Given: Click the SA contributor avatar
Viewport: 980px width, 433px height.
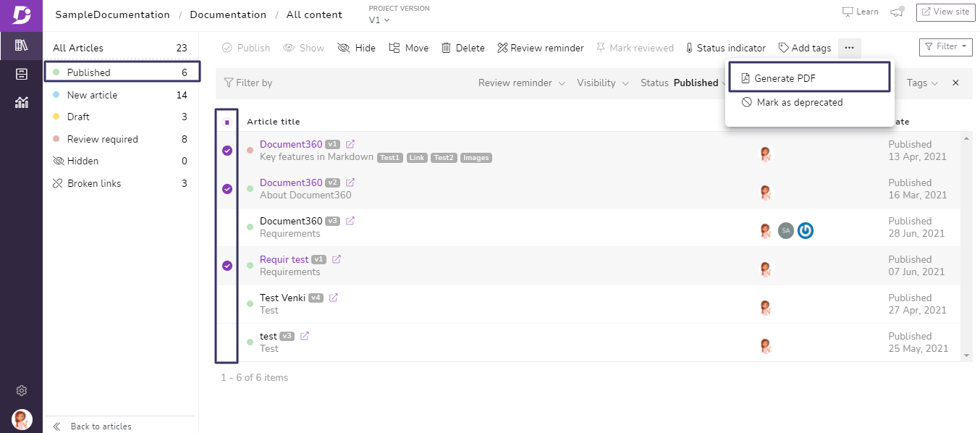Looking at the screenshot, I should [786, 230].
